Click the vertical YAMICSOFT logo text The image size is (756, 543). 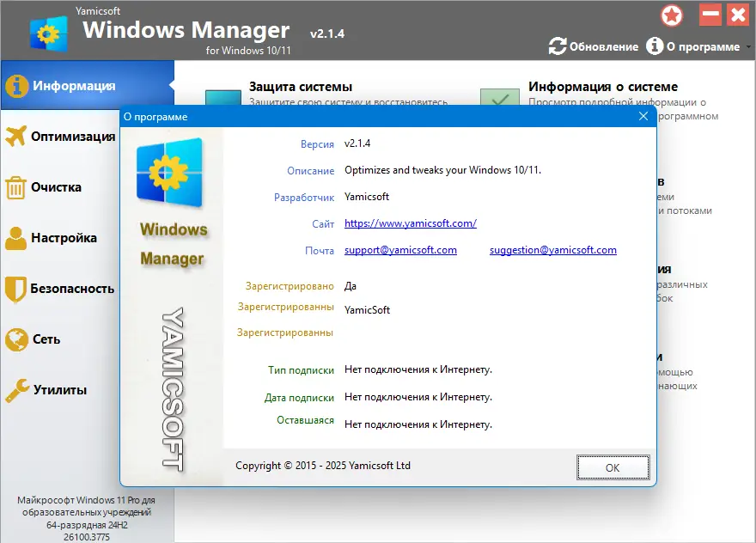coord(173,388)
